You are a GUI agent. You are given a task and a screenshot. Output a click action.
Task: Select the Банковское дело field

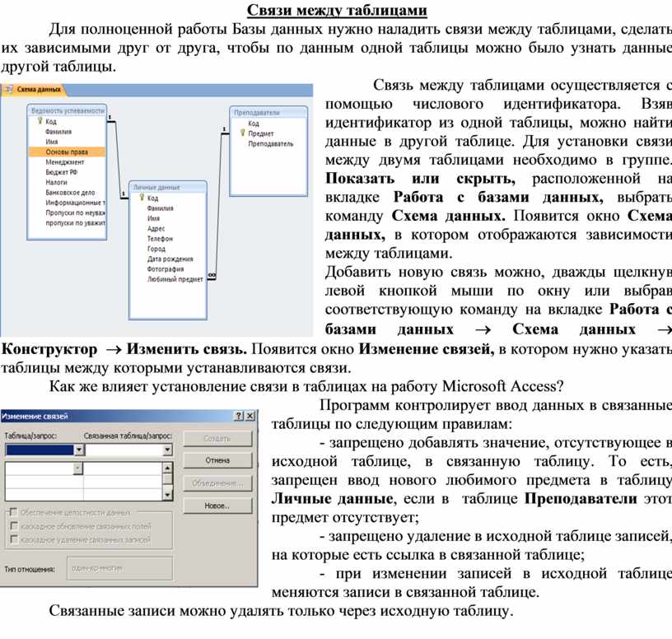(x=70, y=193)
